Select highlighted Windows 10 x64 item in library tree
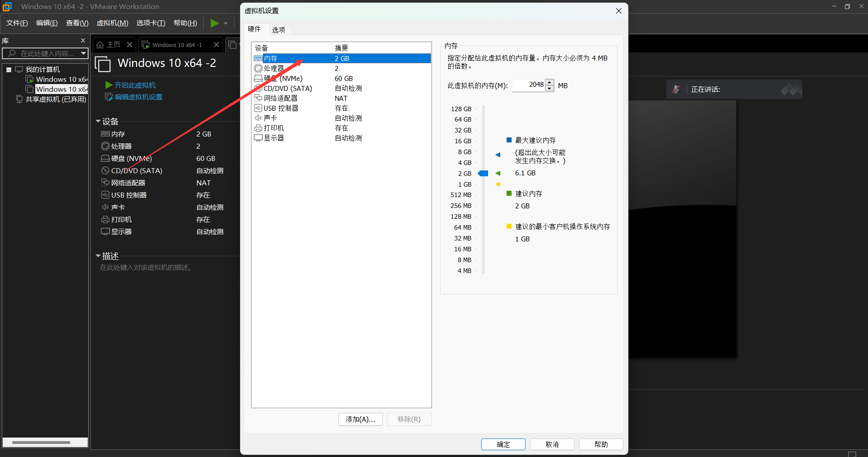The width and height of the screenshot is (868, 457). (x=62, y=89)
